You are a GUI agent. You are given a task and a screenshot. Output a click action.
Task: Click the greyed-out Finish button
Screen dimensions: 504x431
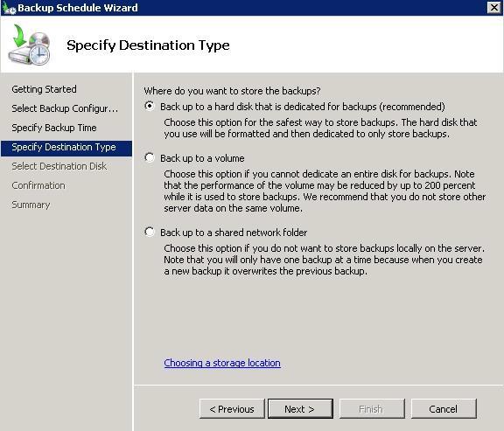[372, 409]
